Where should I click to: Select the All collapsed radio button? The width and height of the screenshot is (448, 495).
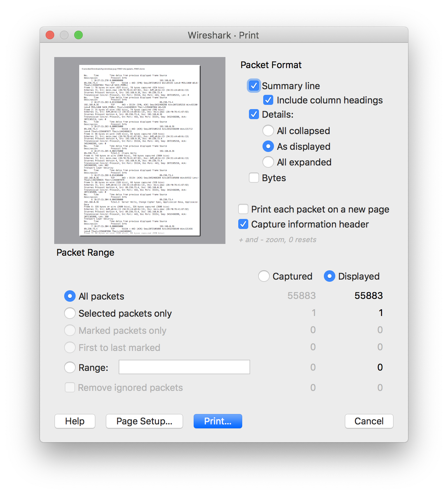(268, 131)
